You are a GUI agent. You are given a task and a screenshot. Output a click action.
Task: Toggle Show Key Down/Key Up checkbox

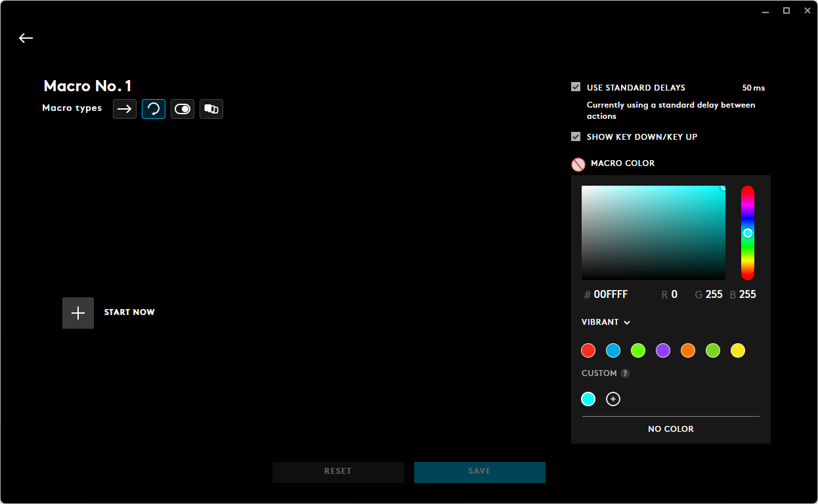point(576,136)
